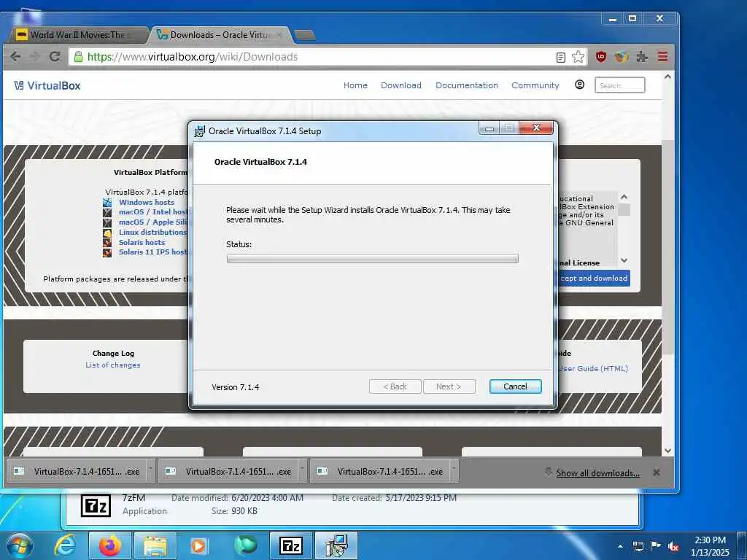Click the Windows hosts download link
The image size is (747, 560).
coord(147,203)
